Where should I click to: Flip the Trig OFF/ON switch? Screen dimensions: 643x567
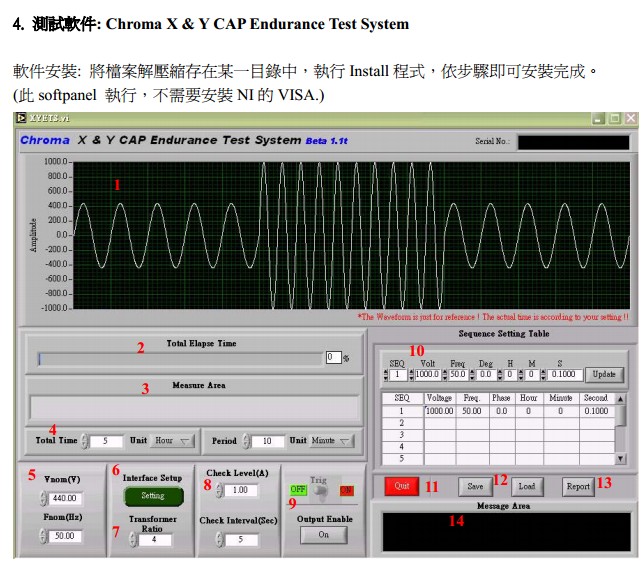[x=322, y=490]
